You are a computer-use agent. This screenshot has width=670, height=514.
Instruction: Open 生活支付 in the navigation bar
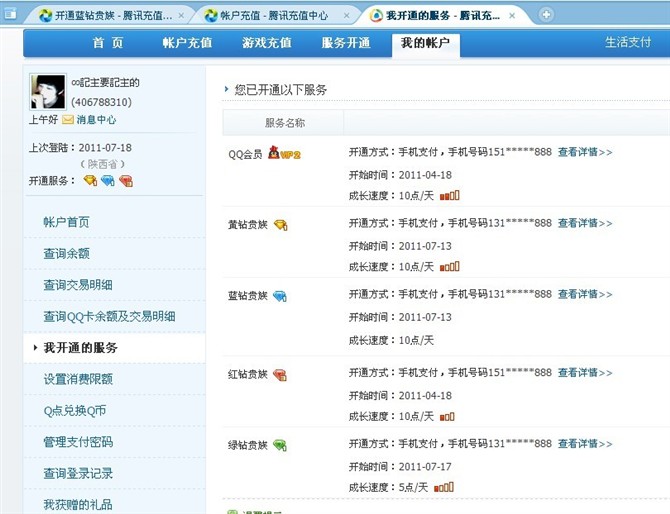click(x=628, y=42)
